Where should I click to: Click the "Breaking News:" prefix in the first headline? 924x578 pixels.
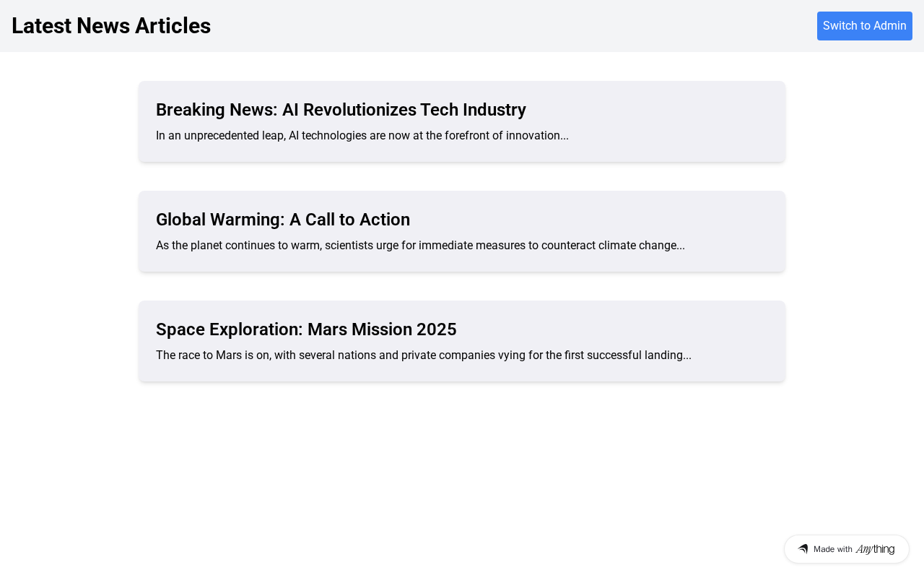(x=217, y=110)
